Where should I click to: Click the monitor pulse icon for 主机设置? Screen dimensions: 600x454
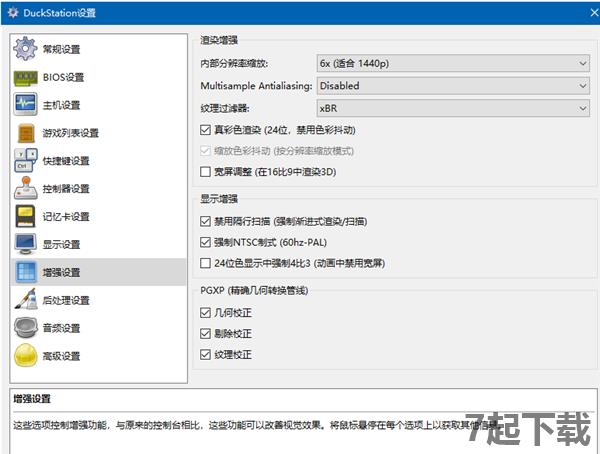coord(25,104)
